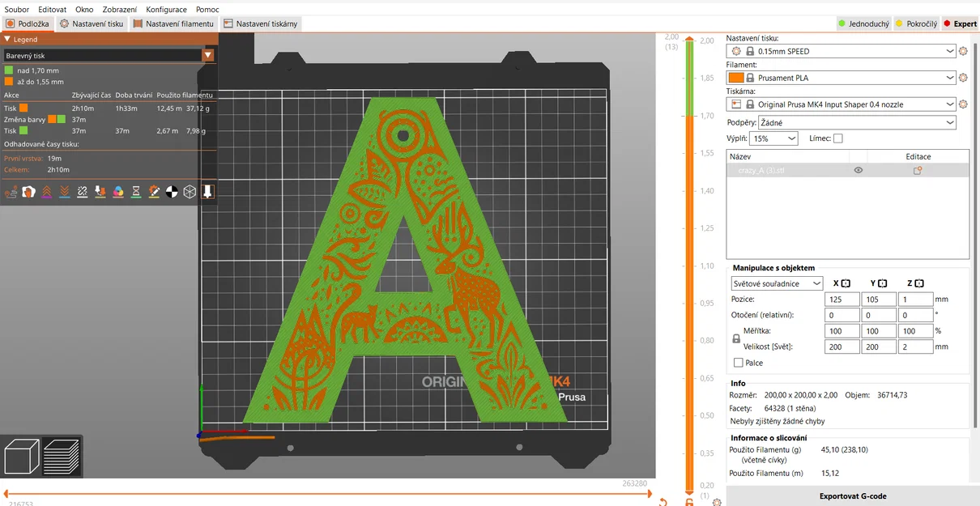Show center of mass using the black-white circle icon

click(x=171, y=191)
